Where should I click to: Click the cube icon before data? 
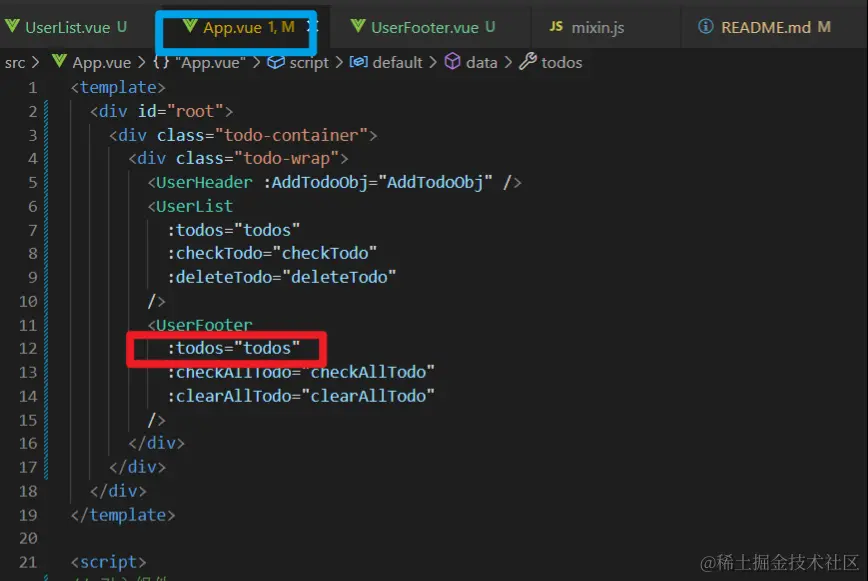coord(452,61)
